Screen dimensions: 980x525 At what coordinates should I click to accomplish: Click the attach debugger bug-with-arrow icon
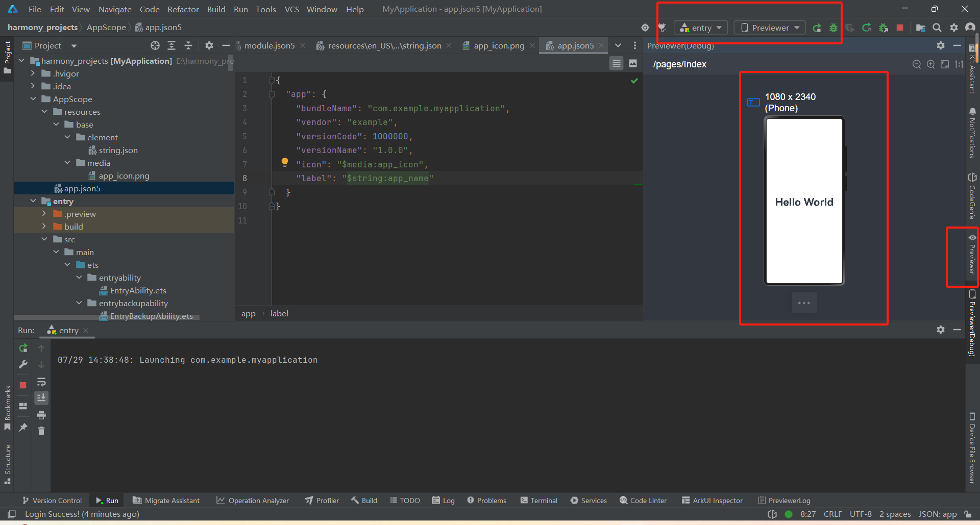tap(884, 28)
